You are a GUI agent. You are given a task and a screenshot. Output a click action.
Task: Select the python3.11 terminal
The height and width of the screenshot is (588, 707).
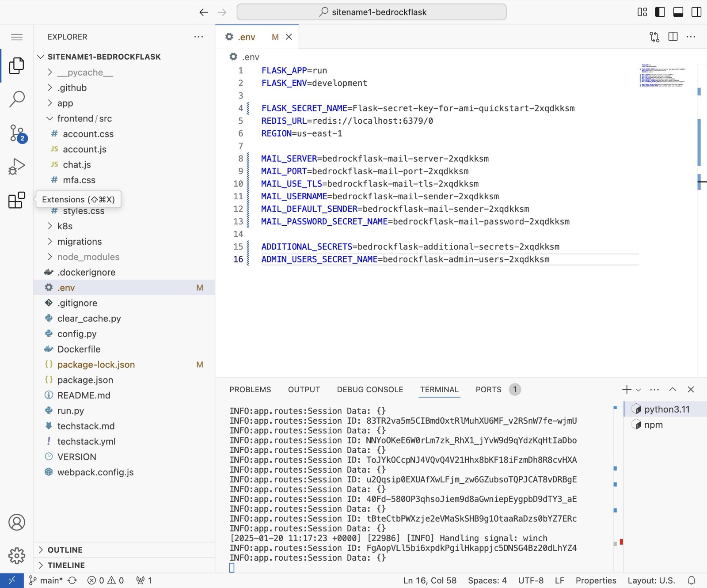(665, 410)
